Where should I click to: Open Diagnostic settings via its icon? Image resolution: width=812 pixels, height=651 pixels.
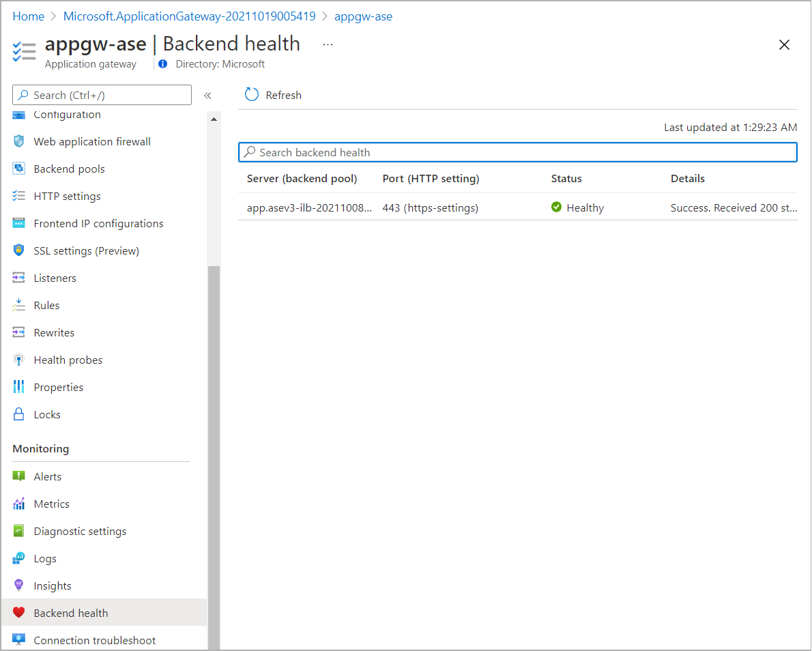[18, 531]
